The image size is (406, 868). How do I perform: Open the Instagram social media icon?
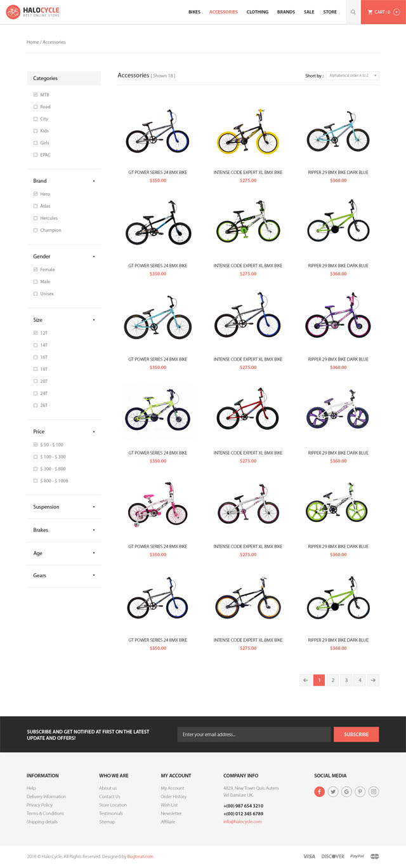tap(374, 792)
